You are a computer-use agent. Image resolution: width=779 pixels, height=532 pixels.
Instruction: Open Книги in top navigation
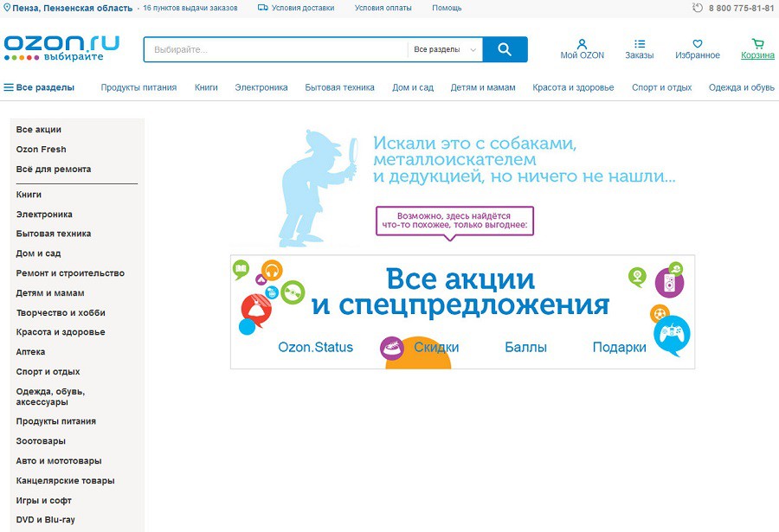[206, 87]
